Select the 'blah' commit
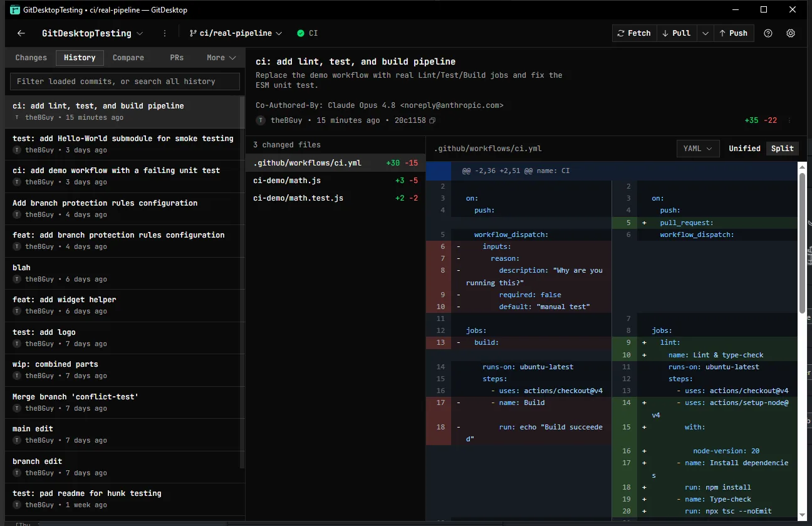The height and width of the screenshot is (526, 812). tap(122, 273)
